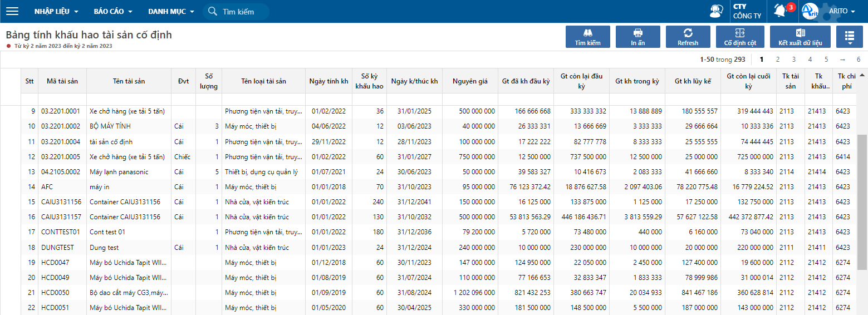Click the In ấn printer button
The image size is (868, 315).
click(x=638, y=37)
